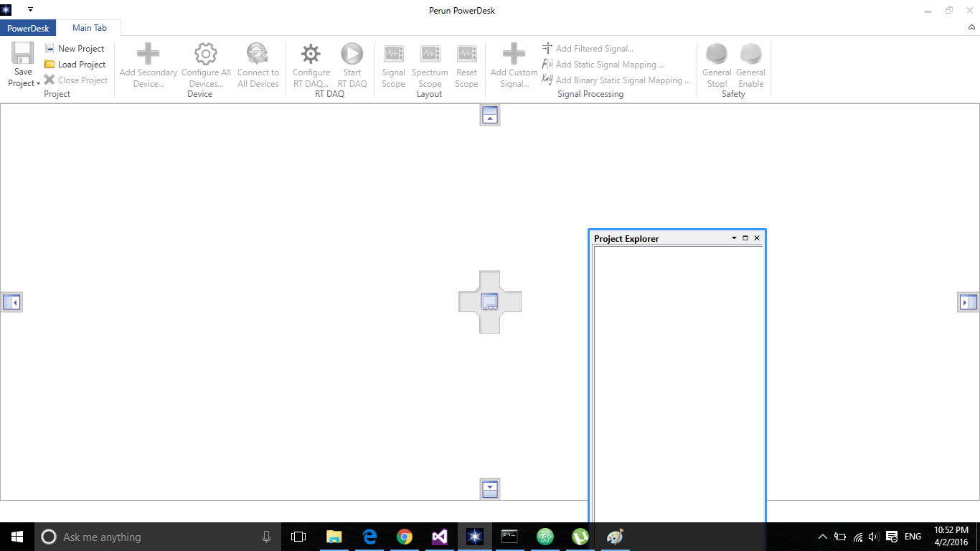Click the Add Secondary Device plus icon
Viewport: 980px width, 551px height.
tap(148, 54)
